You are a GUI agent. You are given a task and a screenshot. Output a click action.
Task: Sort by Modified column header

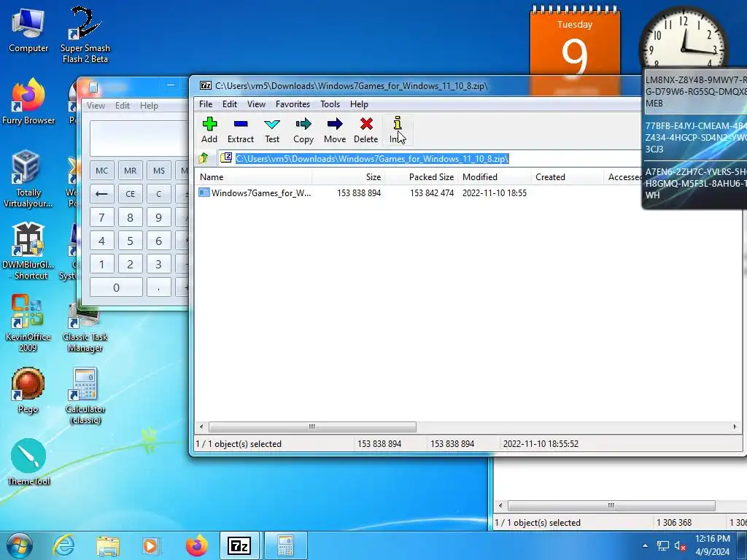click(494, 177)
